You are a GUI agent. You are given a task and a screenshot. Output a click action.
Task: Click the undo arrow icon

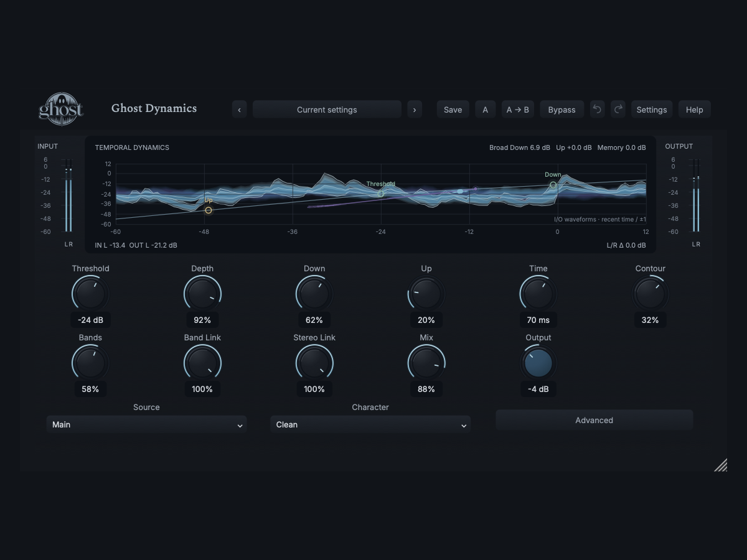tap(597, 110)
